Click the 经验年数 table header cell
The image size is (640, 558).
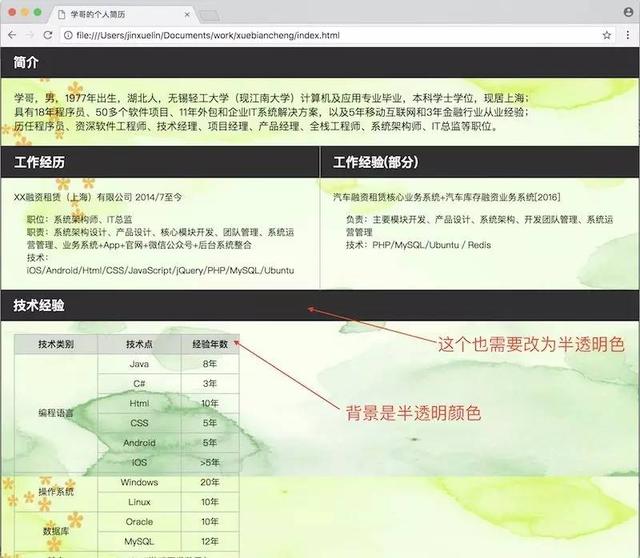210,344
